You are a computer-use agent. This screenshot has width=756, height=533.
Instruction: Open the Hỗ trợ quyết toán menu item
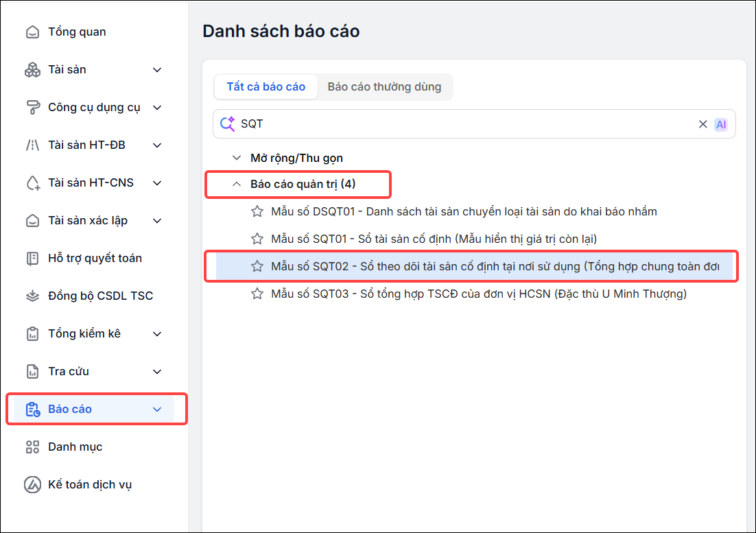pyautogui.click(x=95, y=259)
